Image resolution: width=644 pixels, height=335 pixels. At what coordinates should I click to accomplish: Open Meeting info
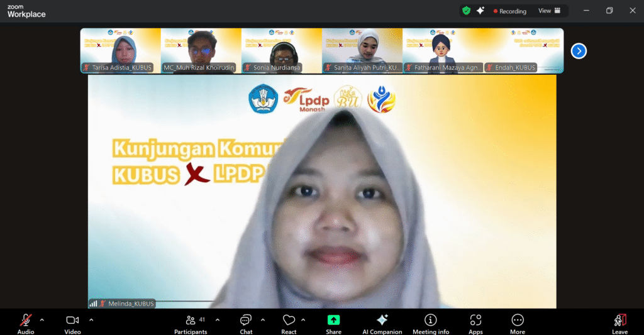click(431, 322)
